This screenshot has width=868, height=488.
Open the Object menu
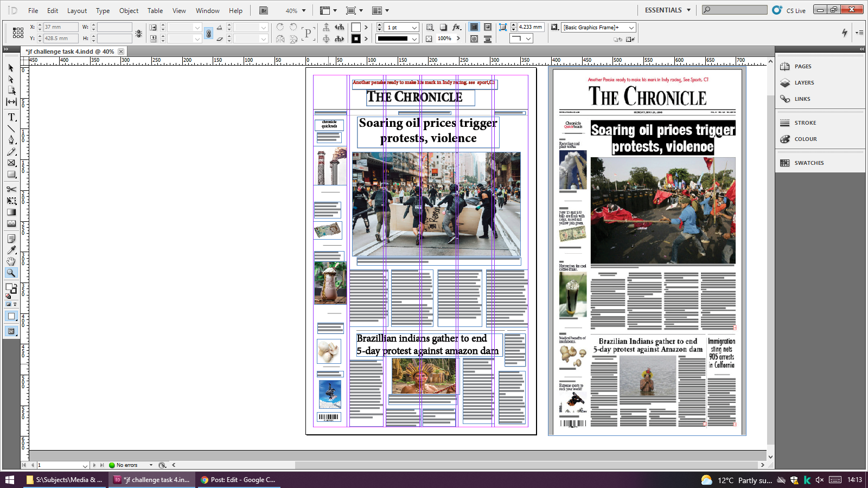point(129,10)
